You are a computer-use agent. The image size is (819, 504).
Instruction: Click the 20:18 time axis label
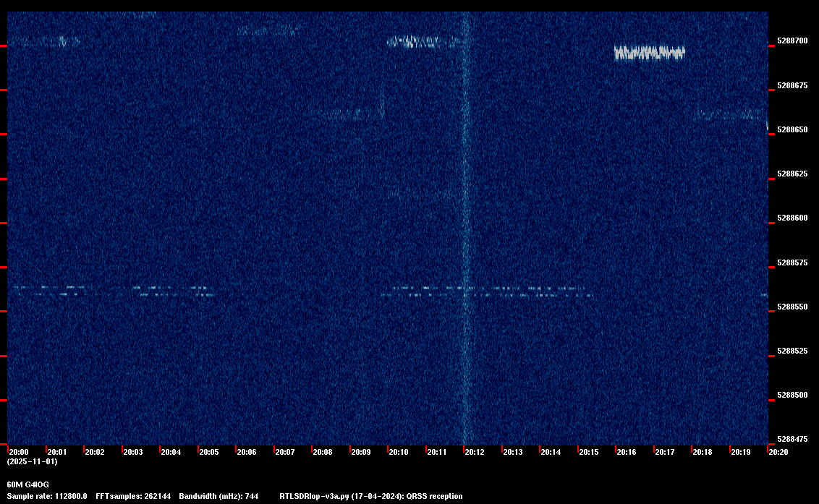tap(702, 452)
